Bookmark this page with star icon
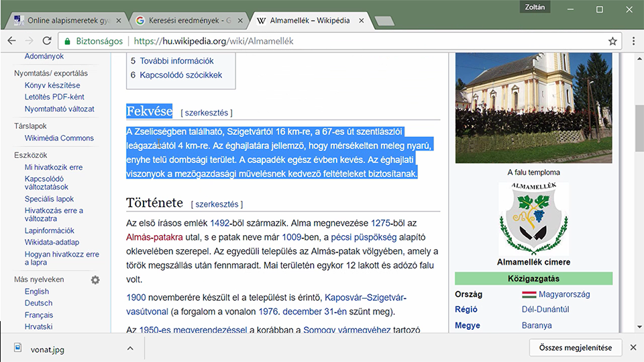The height and width of the screenshot is (362, 644). (612, 41)
